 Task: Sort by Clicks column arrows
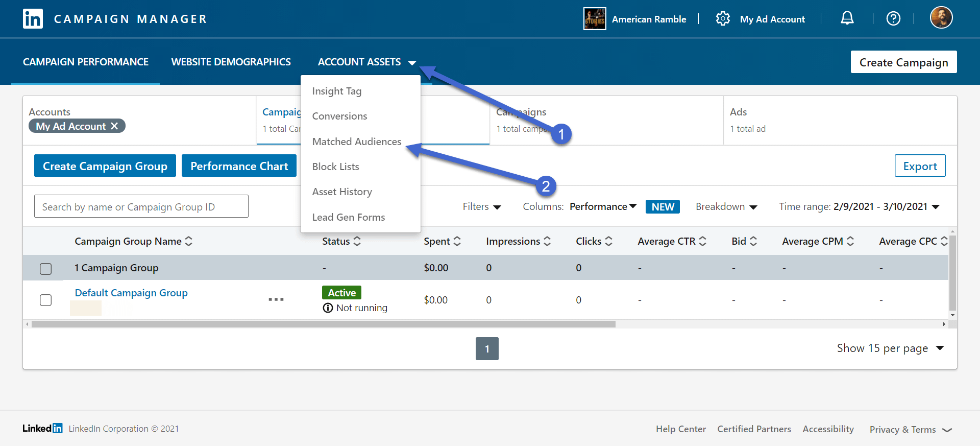[x=608, y=241]
